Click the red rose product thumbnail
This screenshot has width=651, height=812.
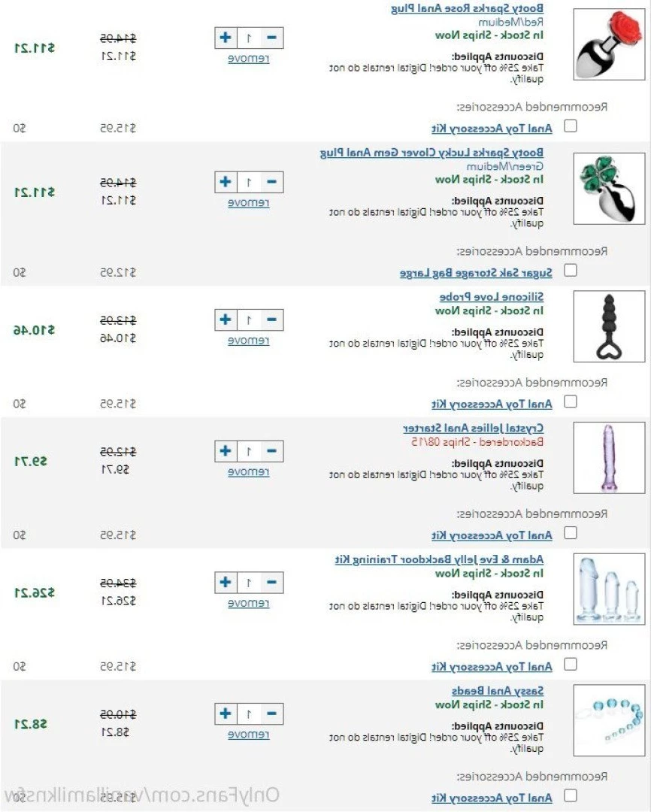tap(609, 44)
